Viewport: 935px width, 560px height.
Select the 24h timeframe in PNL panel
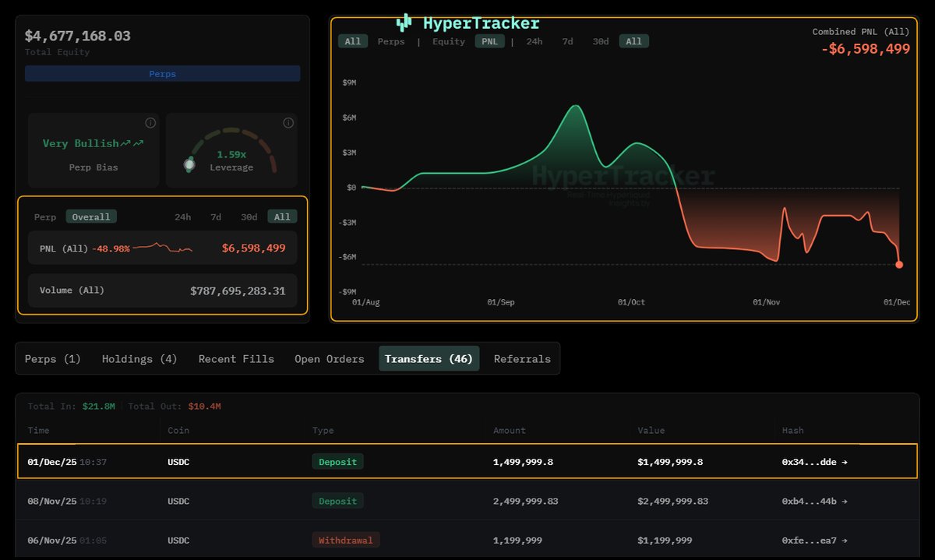pyautogui.click(x=182, y=217)
